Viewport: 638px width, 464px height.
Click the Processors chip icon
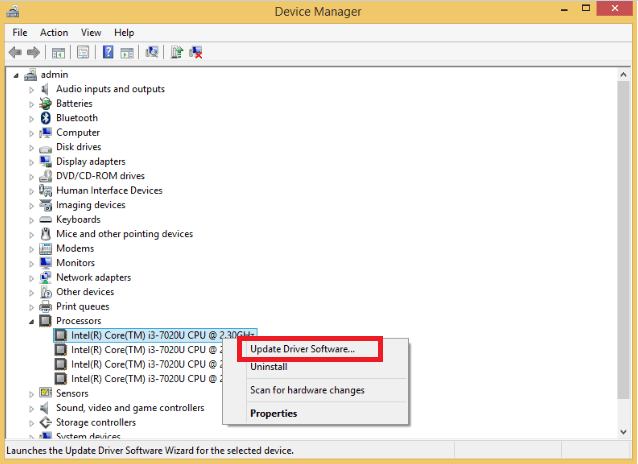tap(46, 321)
